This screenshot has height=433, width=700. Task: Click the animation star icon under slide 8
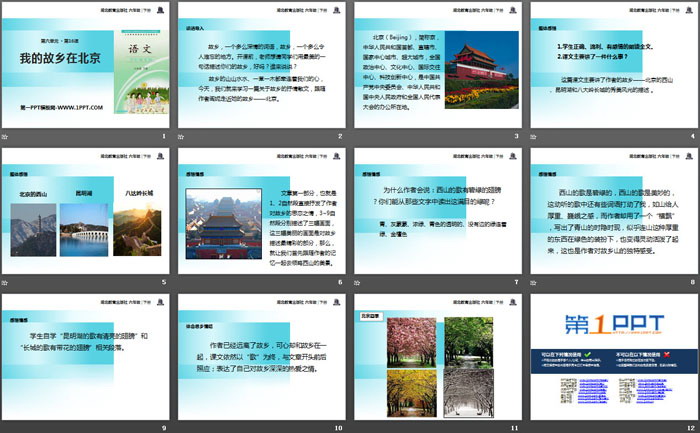[533, 282]
